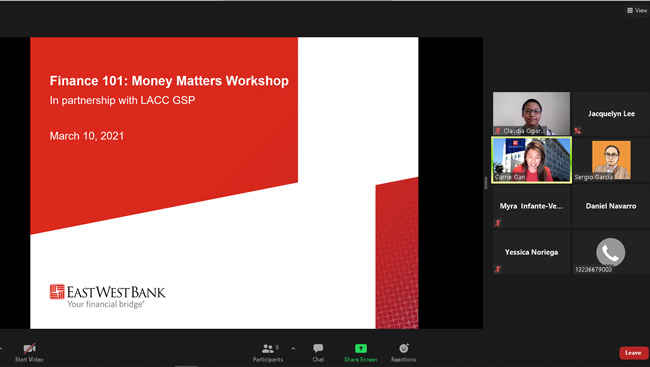Click the green Share Screen button
The height and width of the screenshot is (367, 650).
360,353
